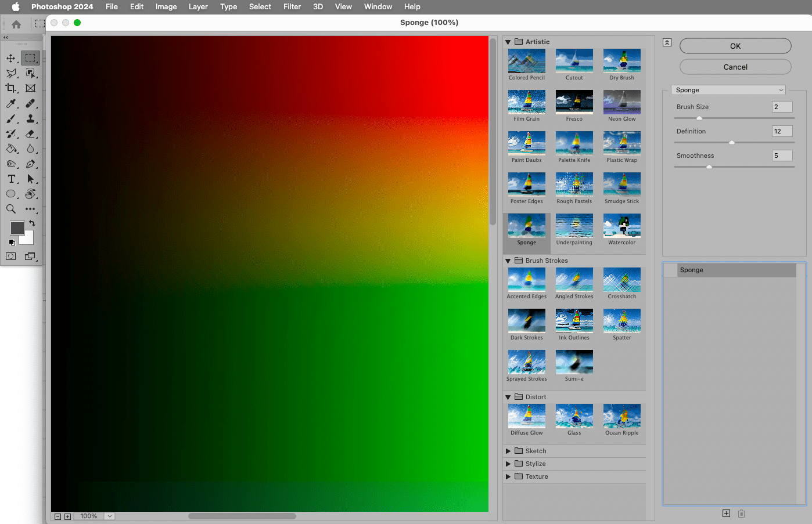Dismiss the dialog with Cancel

click(x=735, y=66)
